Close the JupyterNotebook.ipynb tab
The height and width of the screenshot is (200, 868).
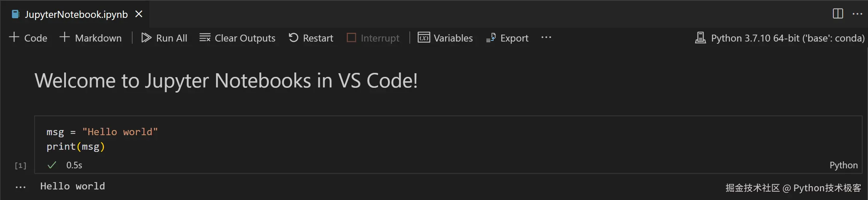pos(139,14)
